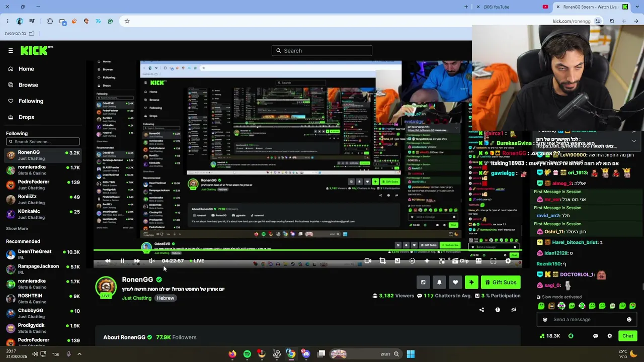
Task: Bookmark this page with the star icon
Action: tap(127, 21)
